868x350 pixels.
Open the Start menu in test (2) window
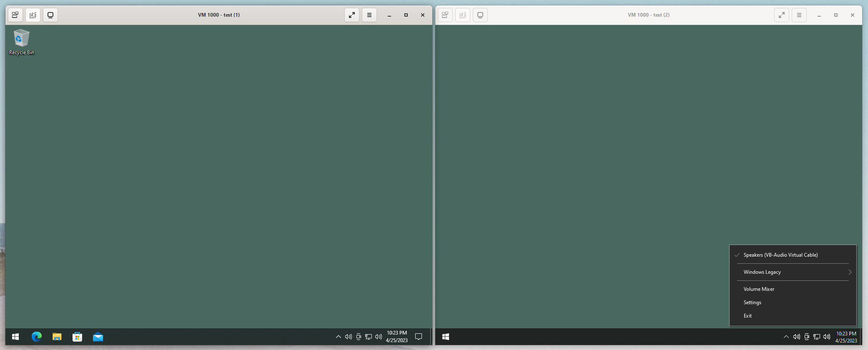[445, 337]
